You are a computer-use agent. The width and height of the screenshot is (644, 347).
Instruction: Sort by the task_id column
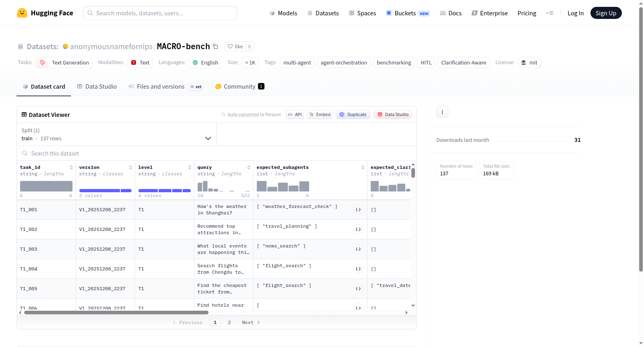[71, 167]
